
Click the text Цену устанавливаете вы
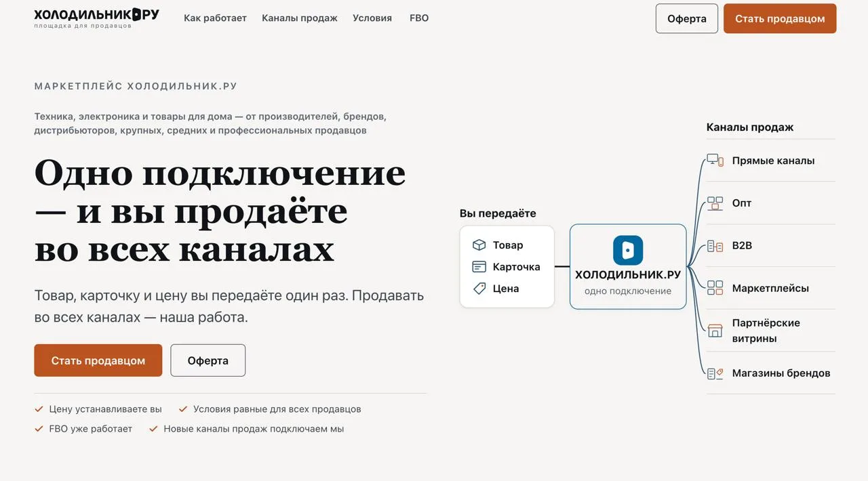pos(105,409)
